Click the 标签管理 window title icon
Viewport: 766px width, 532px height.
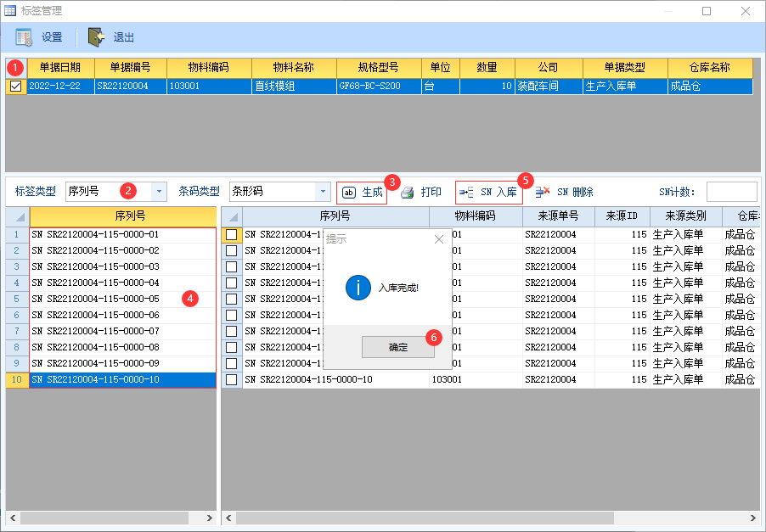coord(10,11)
